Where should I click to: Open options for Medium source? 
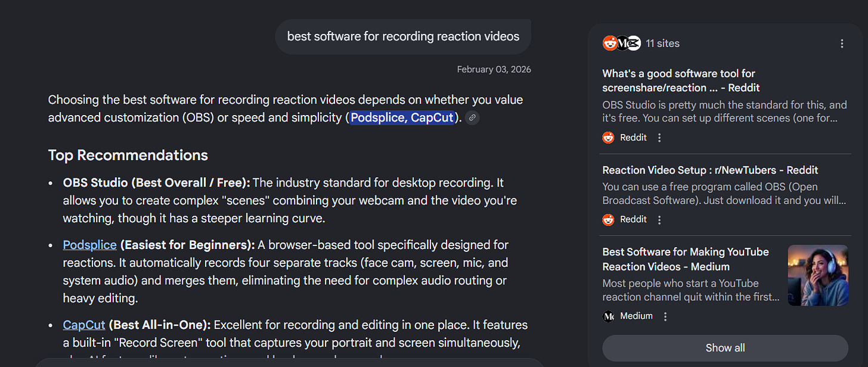(665, 316)
